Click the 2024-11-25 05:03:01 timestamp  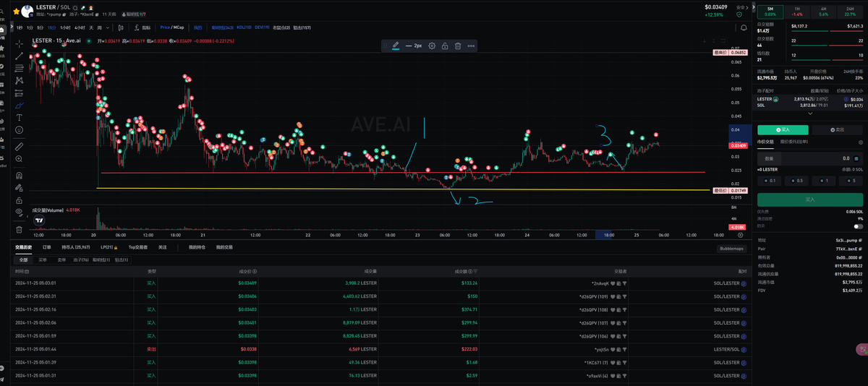tap(35, 283)
